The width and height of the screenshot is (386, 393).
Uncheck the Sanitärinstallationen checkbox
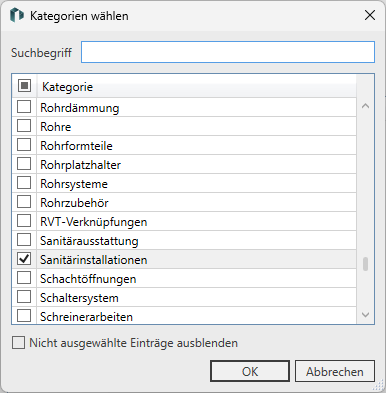(x=24, y=259)
